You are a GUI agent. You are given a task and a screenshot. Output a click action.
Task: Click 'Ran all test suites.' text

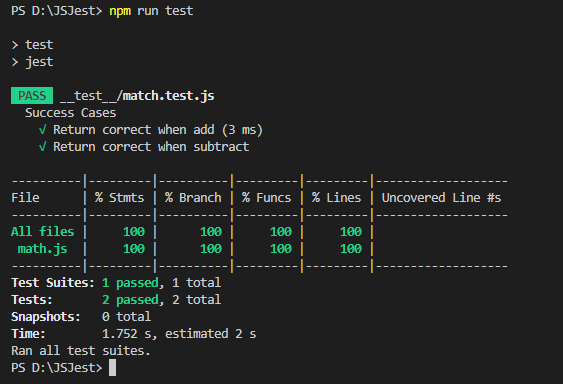point(81,351)
